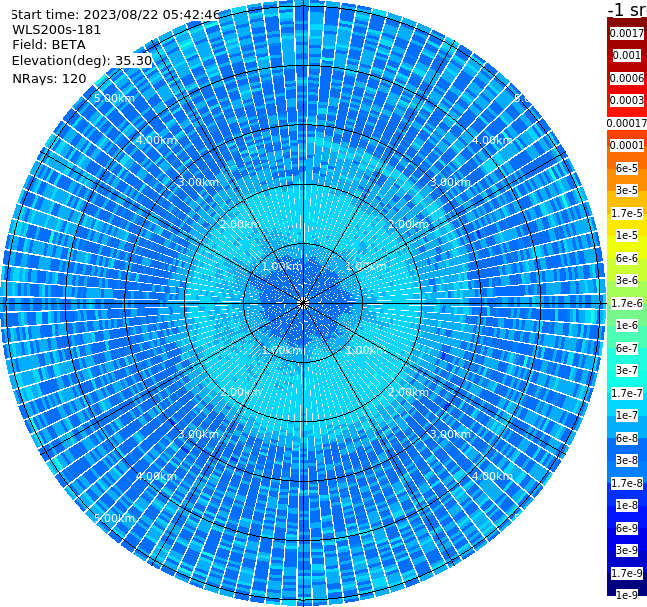
Task: Select the "0.001" colorbar tick label
Action: coord(627,55)
